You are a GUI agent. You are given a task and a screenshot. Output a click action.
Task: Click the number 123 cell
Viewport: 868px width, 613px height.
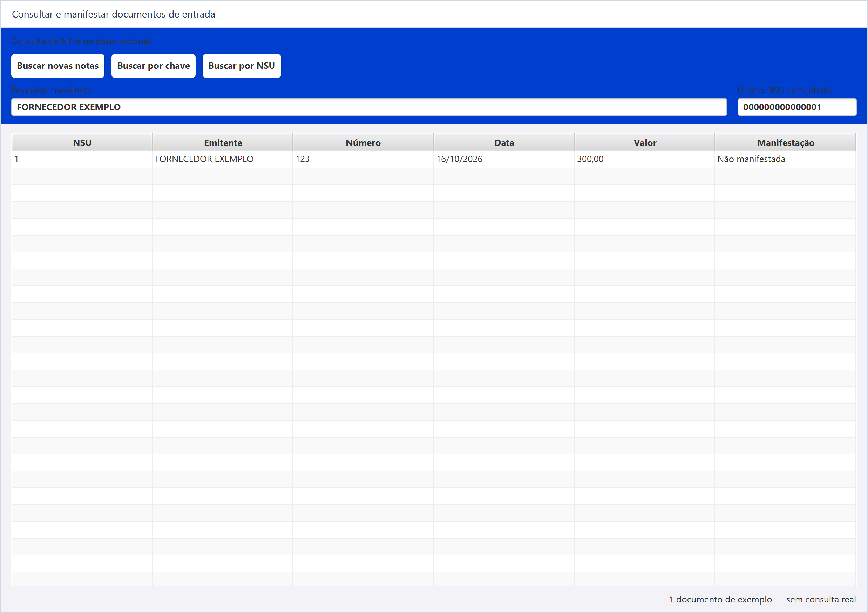point(363,159)
